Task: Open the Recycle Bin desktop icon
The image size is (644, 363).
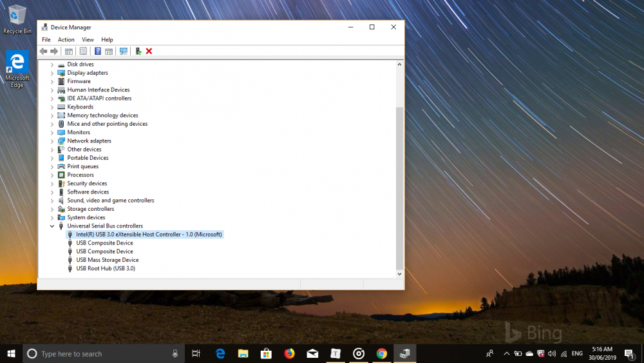Action: (17, 19)
